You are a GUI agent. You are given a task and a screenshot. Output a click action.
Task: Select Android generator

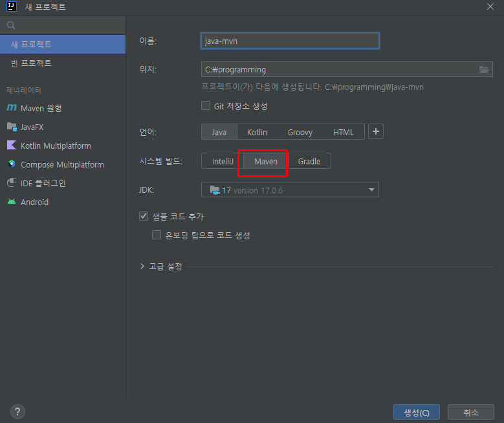coord(63,202)
